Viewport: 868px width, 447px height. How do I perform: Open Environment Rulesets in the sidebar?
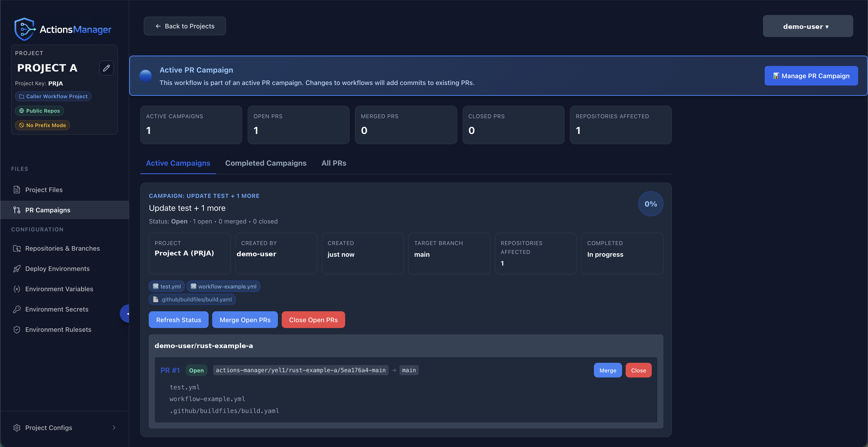coord(64,330)
